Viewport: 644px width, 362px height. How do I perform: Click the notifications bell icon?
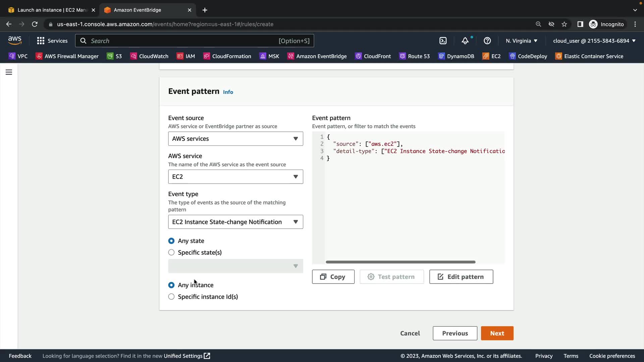[465, 41]
